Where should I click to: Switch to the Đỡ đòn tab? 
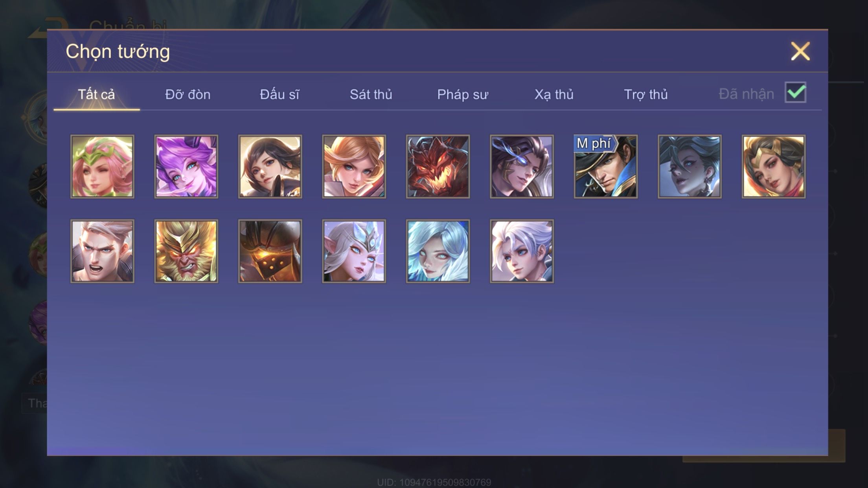[x=188, y=95]
